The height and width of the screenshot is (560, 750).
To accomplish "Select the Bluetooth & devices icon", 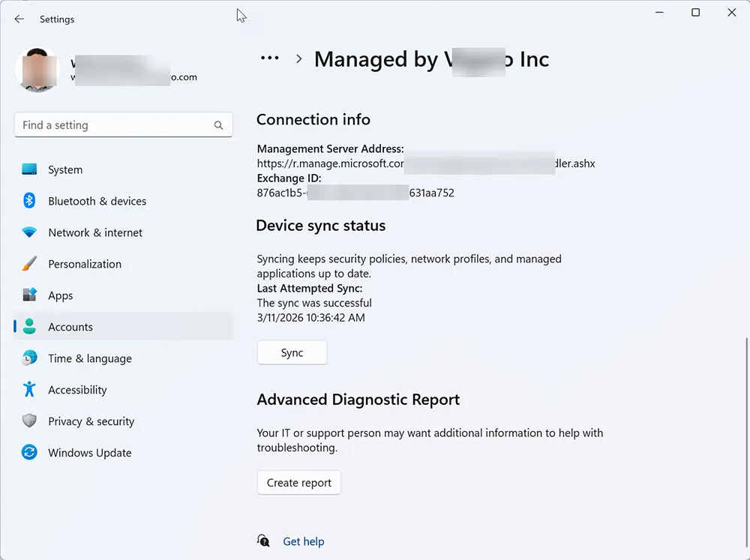I will (30, 201).
